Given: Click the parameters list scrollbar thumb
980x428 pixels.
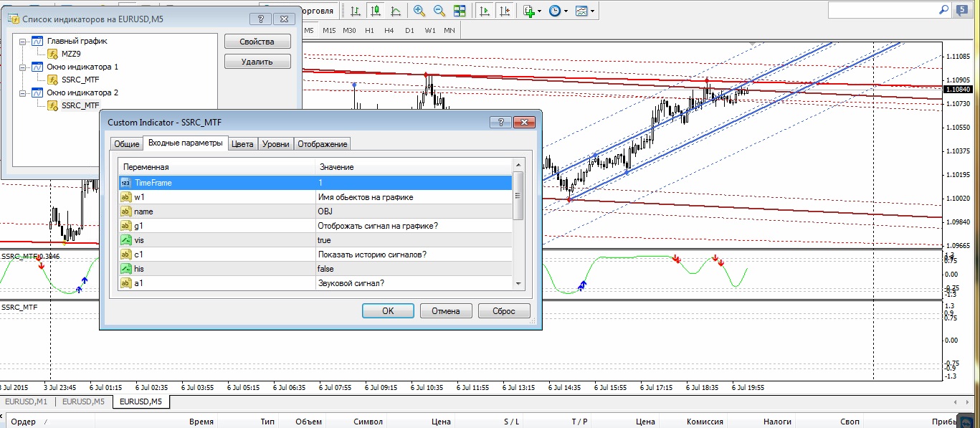Looking at the screenshot, I should click(518, 195).
